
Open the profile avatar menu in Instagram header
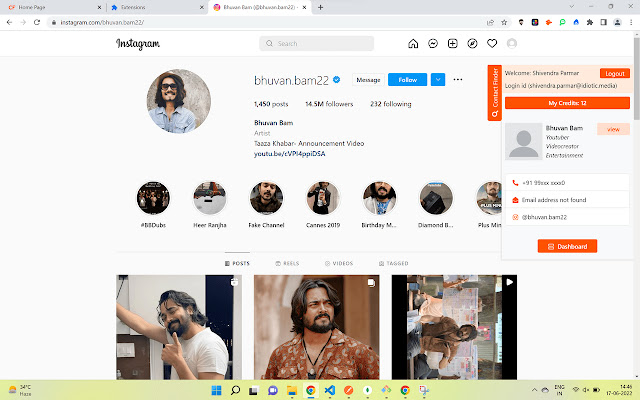click(x=511, y=43)
